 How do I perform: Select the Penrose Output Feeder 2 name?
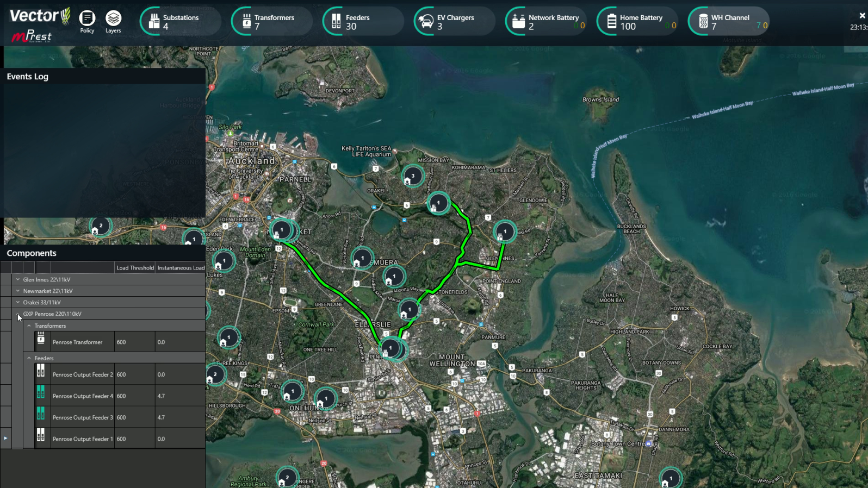tap(83, 374)
